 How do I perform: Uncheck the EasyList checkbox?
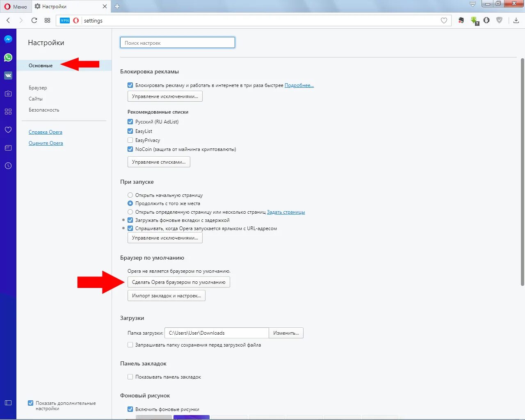coord(130,131)
